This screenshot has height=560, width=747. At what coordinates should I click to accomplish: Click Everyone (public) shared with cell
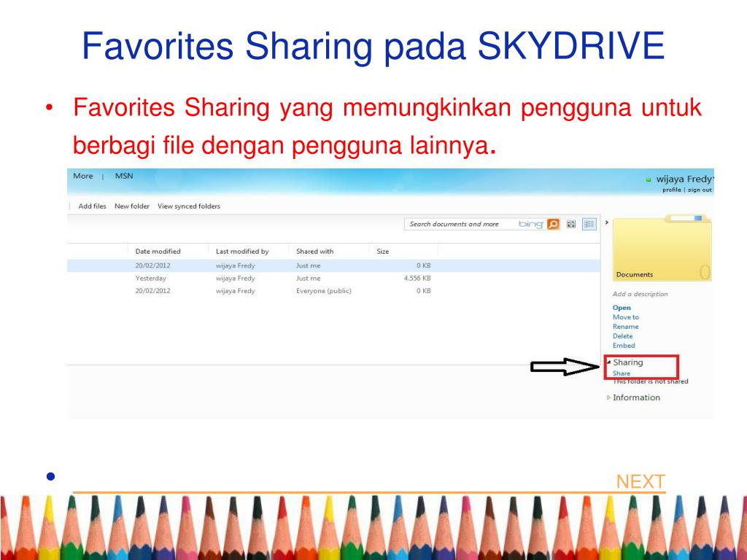point(323,291)
